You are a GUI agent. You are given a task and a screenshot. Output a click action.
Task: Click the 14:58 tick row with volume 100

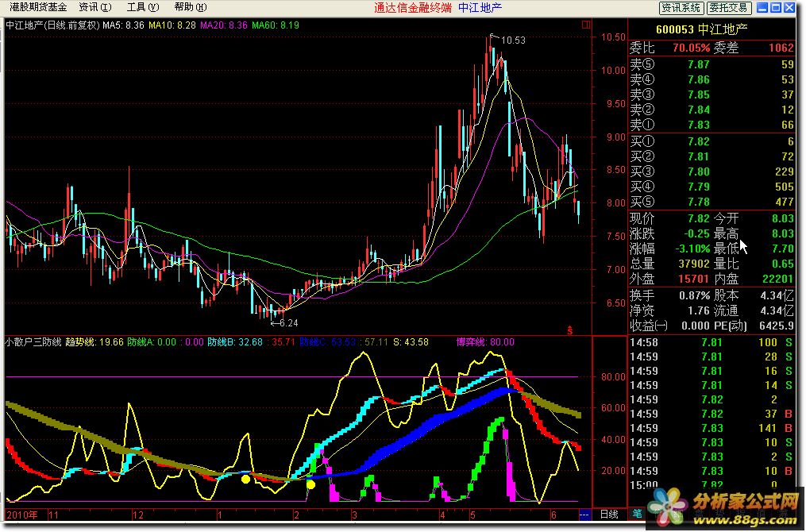[x=712, y=342]
